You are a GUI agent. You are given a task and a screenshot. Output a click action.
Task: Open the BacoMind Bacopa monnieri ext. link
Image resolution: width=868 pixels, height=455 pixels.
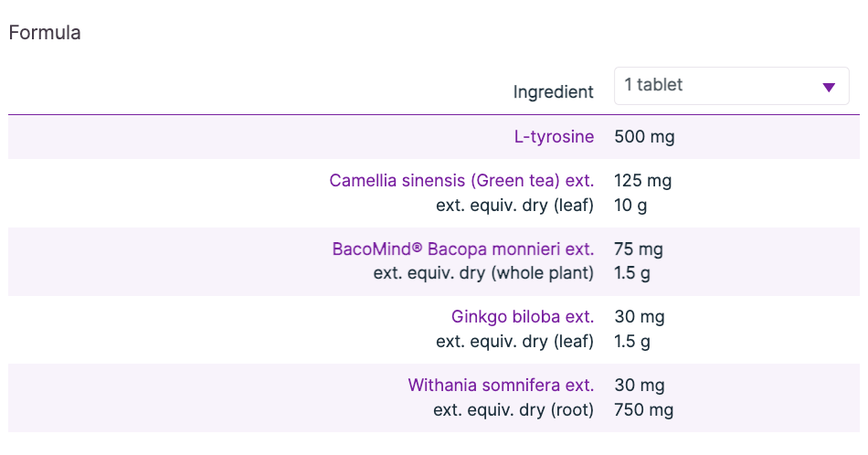(462, 249)
